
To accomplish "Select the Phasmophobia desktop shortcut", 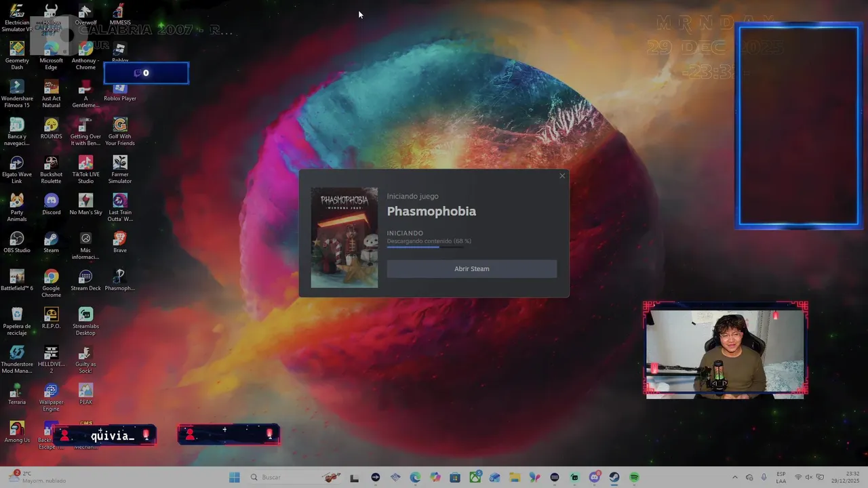I will point(120,280).
